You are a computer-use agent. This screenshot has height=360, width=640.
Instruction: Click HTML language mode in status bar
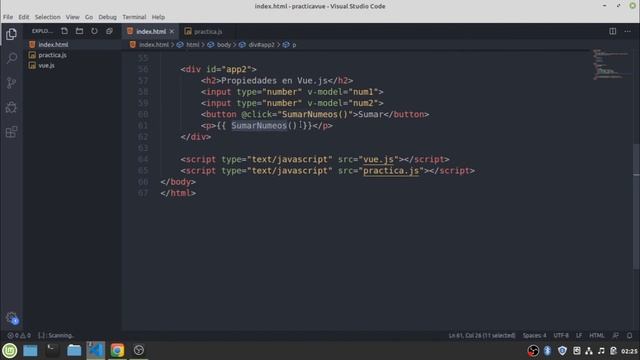pos(597,336)
